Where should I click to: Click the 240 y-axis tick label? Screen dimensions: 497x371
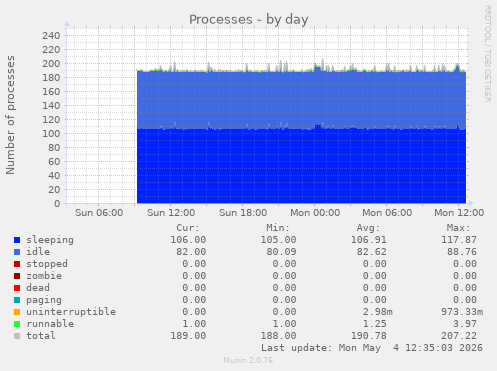51,36
